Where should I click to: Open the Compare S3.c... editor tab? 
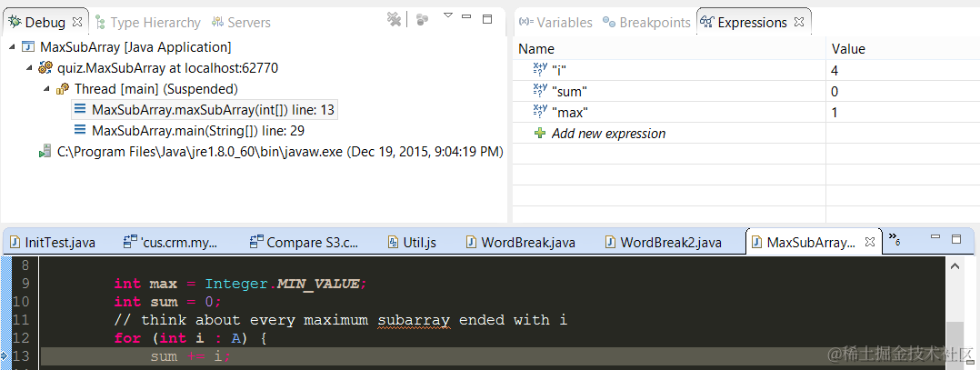(305, 242)
